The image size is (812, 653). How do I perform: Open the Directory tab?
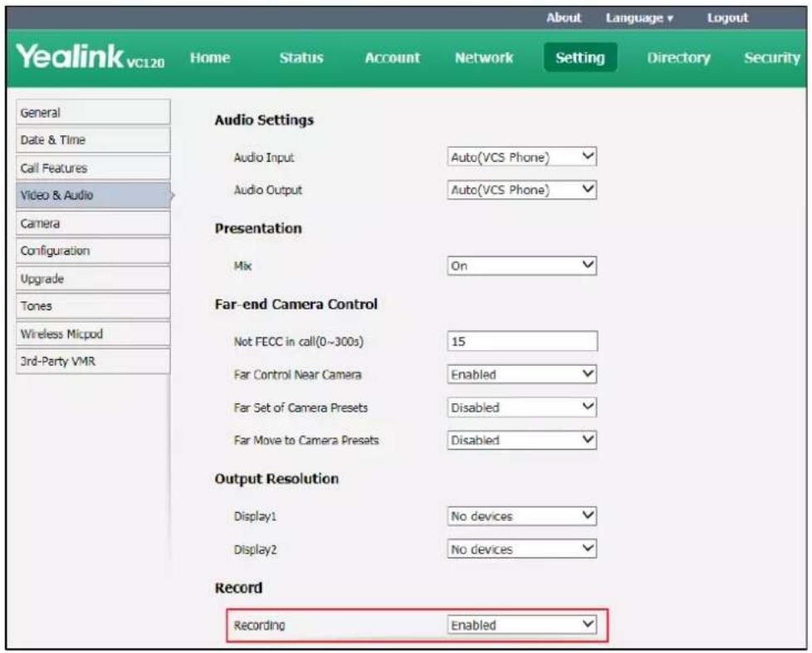pyautogui.click(x=678, y=57)
